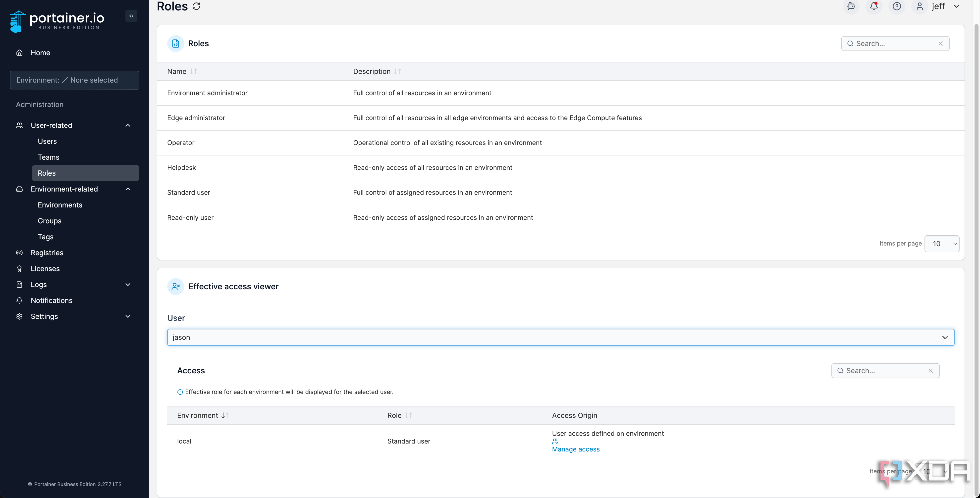This screenshot has height=498, width=980.
Task: Go to Users in sidebar
Action: [47, 142]
